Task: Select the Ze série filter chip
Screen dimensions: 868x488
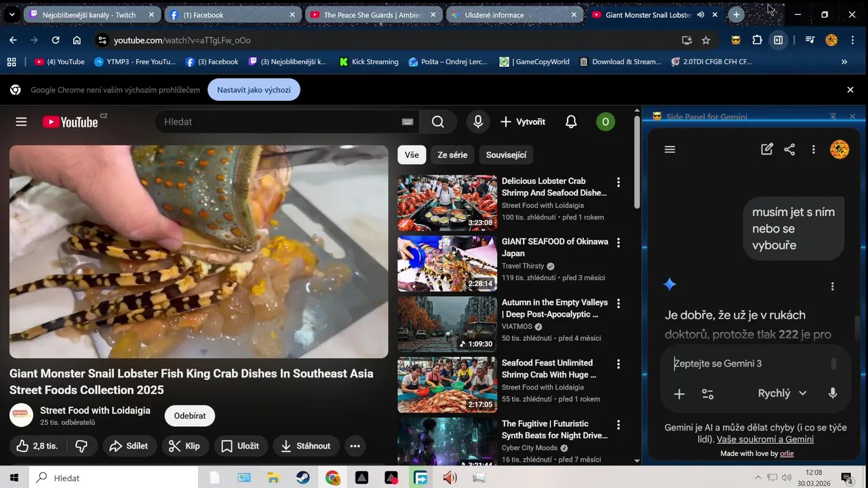Action: coord(452,155)
